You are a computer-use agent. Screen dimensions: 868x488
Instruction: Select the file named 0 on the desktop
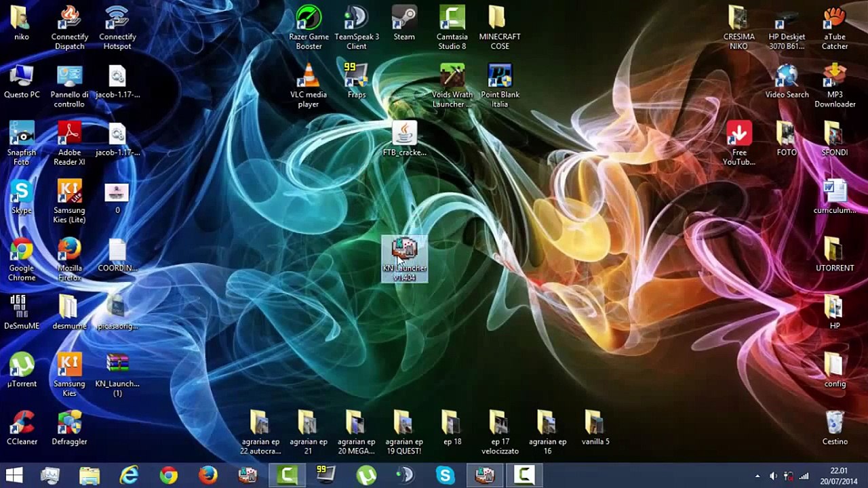pyautogui.click(x=117, y=197)
